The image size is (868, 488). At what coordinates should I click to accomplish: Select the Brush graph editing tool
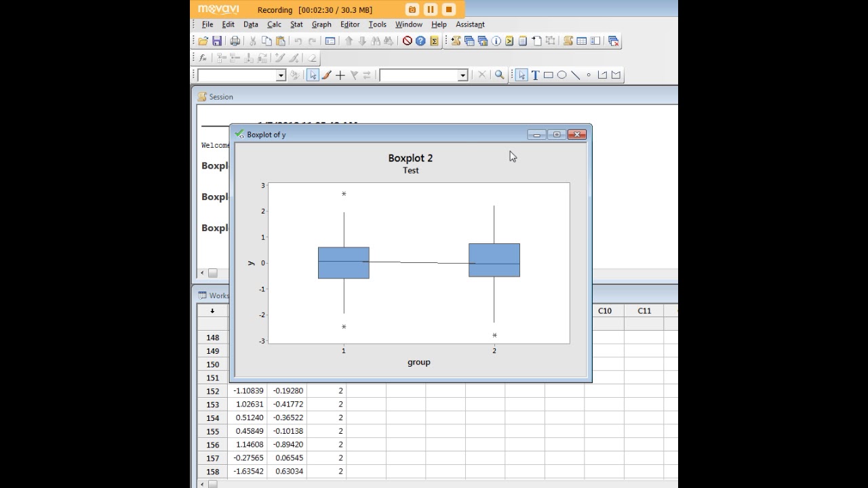(326, 75)
